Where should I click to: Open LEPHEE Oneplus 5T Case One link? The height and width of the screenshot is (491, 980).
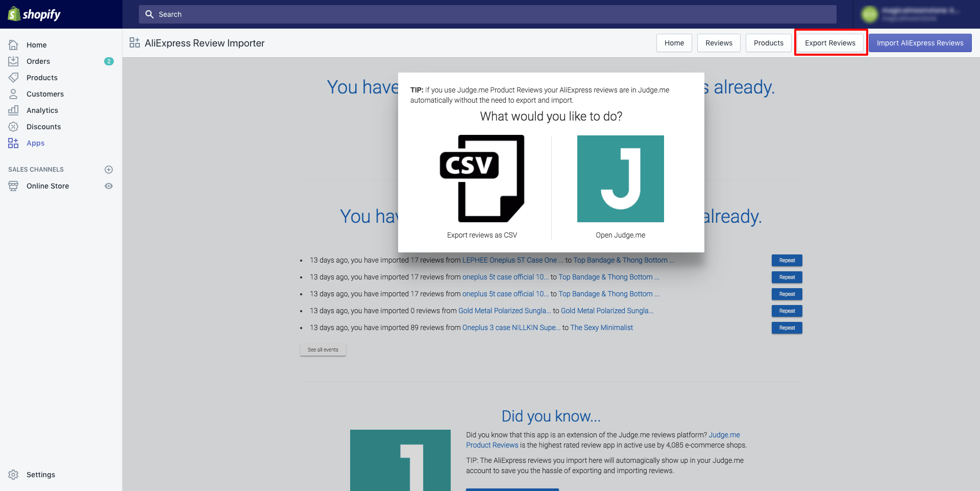(x=513, y=260)
